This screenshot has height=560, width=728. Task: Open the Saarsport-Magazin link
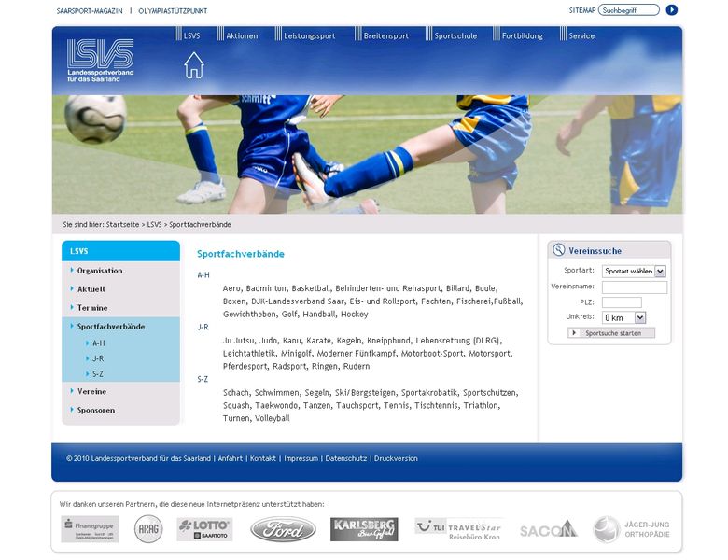[x=90, y=10]
